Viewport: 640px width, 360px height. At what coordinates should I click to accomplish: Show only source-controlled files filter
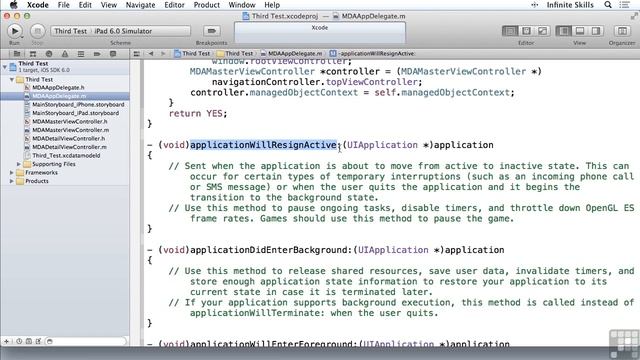tap(29, 341)
